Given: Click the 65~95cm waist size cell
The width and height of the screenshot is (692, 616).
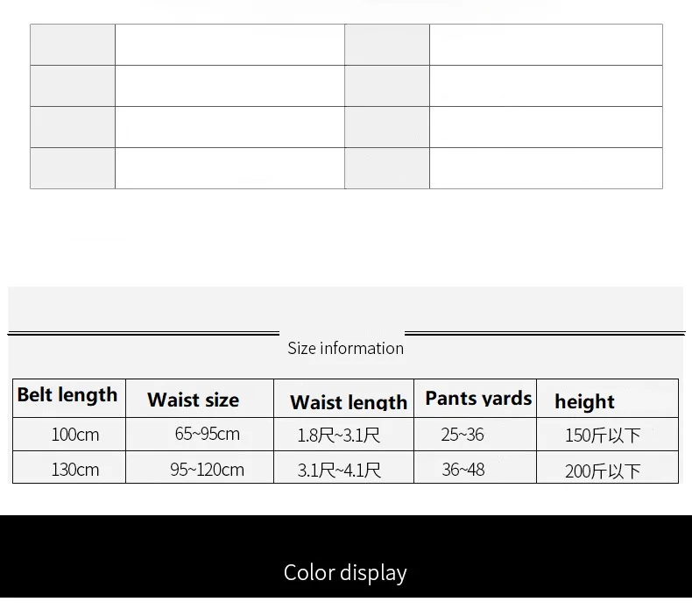Looking at the screenshot, I should [200, 434].
